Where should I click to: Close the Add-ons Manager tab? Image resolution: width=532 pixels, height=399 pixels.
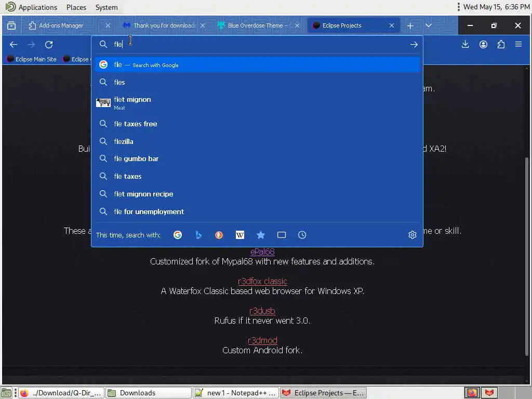[x=108, y=25]
